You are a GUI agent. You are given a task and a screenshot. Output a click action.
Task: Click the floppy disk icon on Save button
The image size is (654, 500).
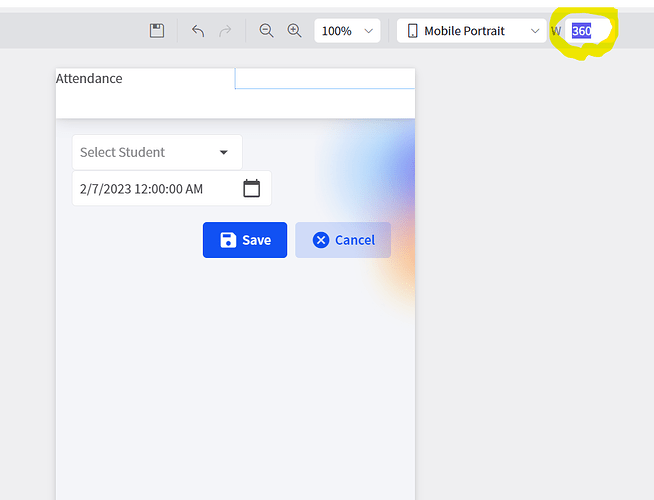click(x=228, y=240)
